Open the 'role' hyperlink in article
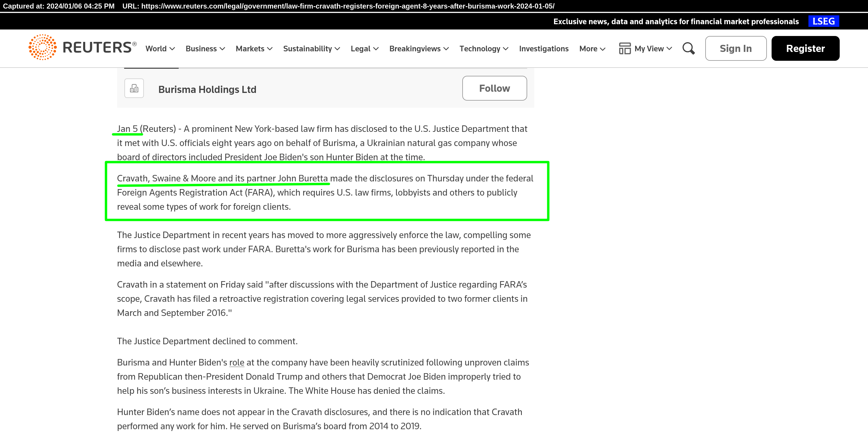Image resolution: width=868 pixels, height=436 pixels. click(236, 363)
